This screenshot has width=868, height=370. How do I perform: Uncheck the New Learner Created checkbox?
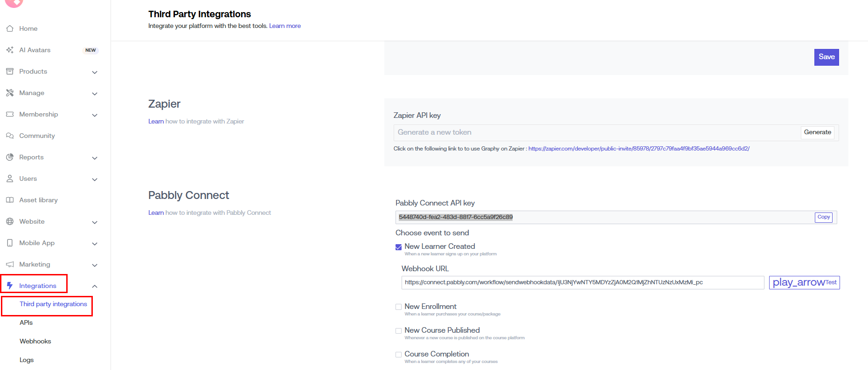(398, 247)
